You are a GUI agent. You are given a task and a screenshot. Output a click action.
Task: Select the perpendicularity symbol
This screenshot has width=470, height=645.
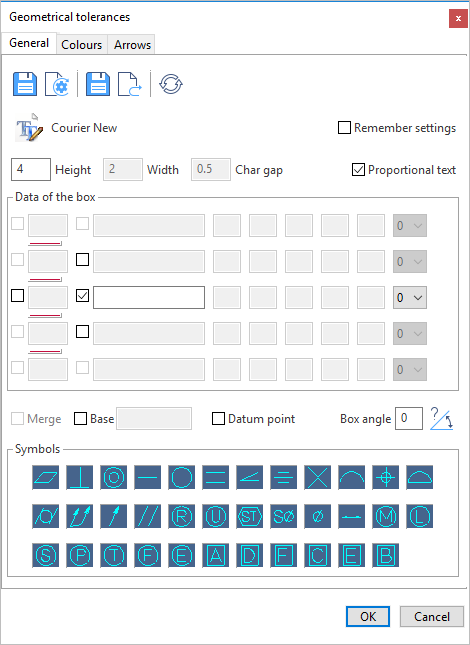point(79,477)
